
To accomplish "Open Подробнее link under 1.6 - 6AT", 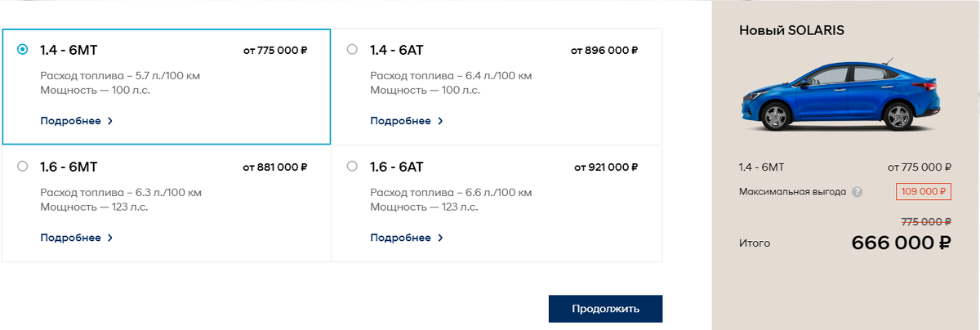I will click(x=406, y=238).
